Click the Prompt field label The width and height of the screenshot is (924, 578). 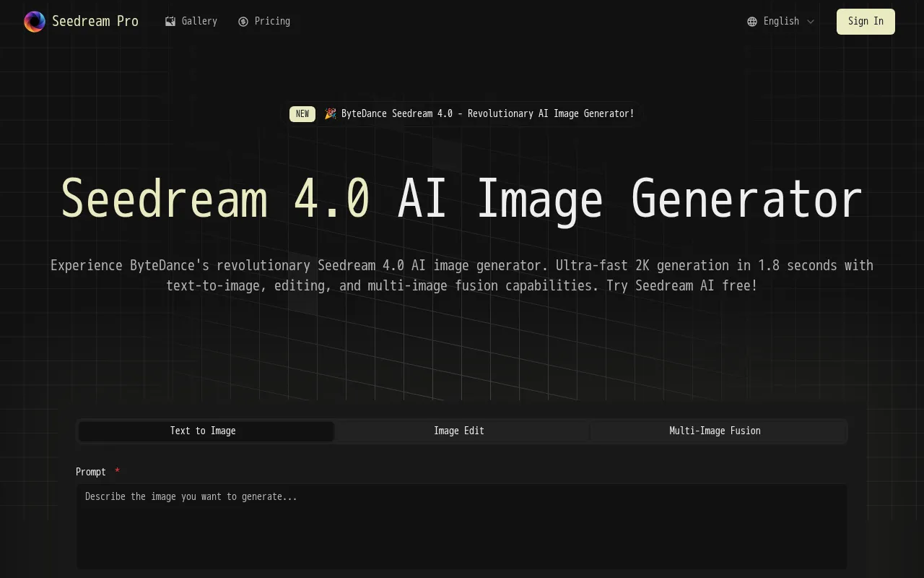[91, 472]
